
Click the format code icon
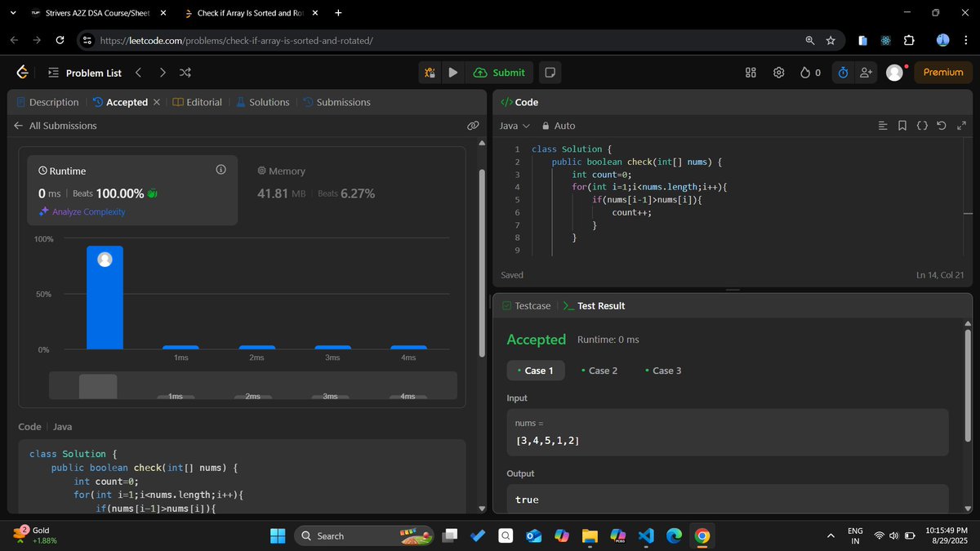point(883,126)
